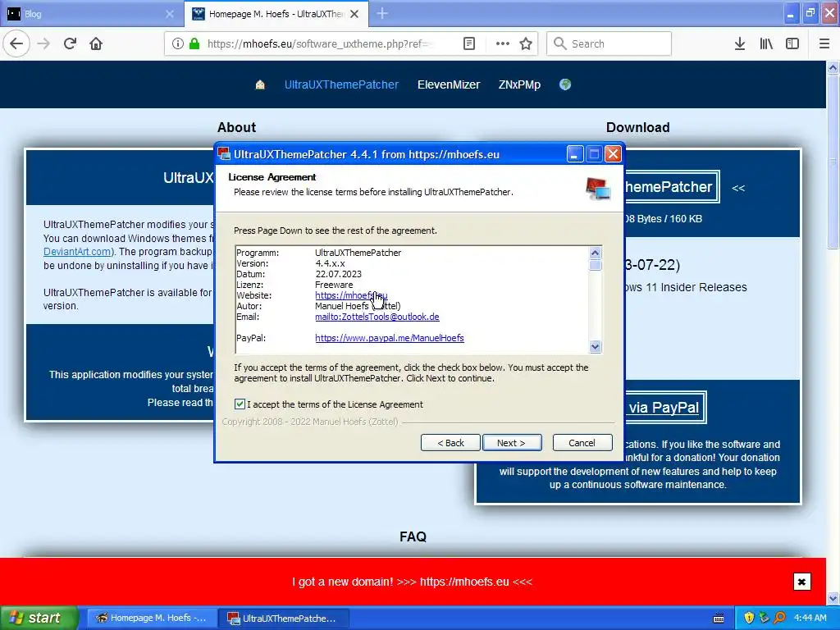Viewport: 840px width, 630px height.
Task: Click Back in the installer
Action: pos(450,443)
